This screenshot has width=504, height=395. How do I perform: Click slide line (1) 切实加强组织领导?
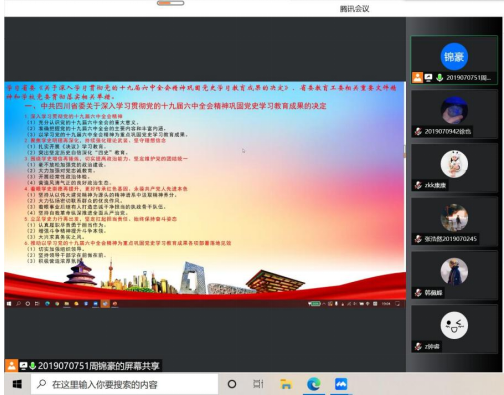(56, 249)
